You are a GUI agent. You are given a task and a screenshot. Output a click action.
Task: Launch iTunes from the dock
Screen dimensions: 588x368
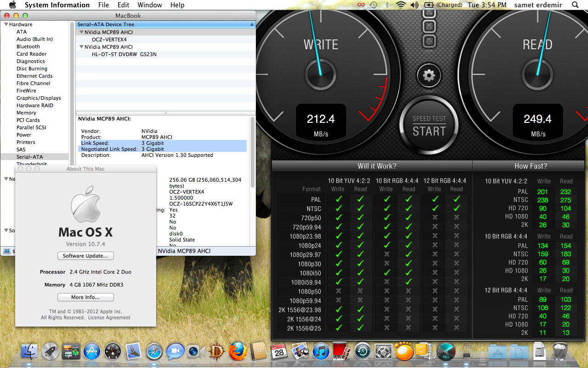click(x=321, y=352)
